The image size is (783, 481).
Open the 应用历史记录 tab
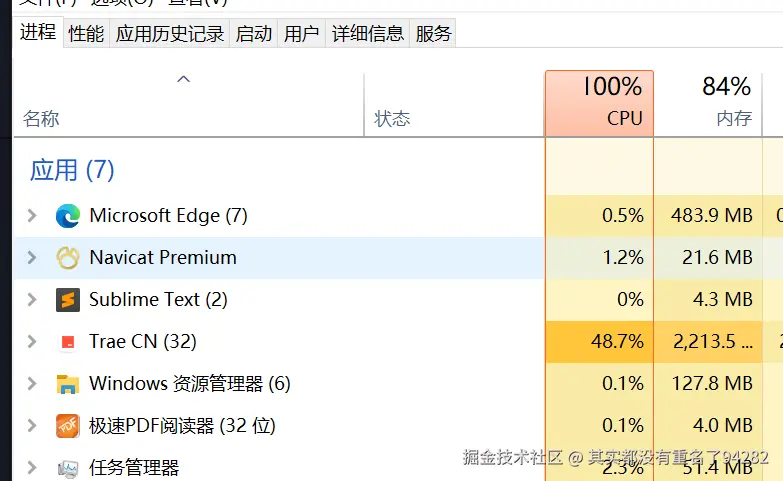click(x=170, y=34)
